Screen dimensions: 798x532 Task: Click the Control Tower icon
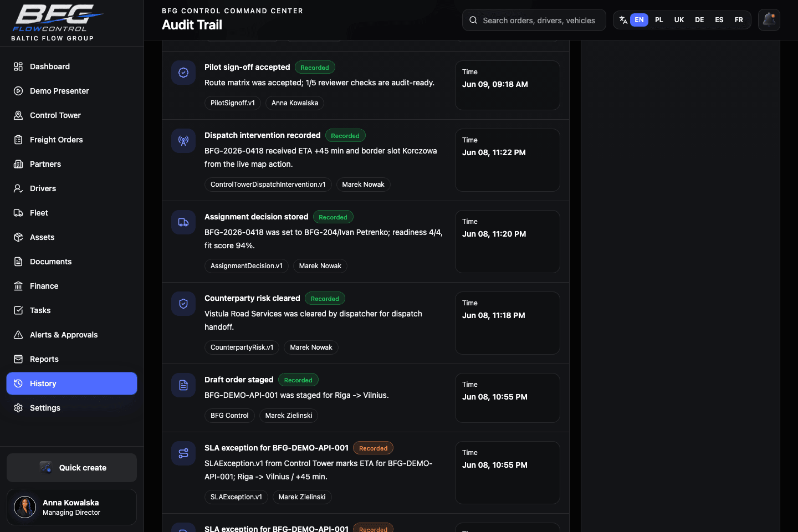coord(18,115)
